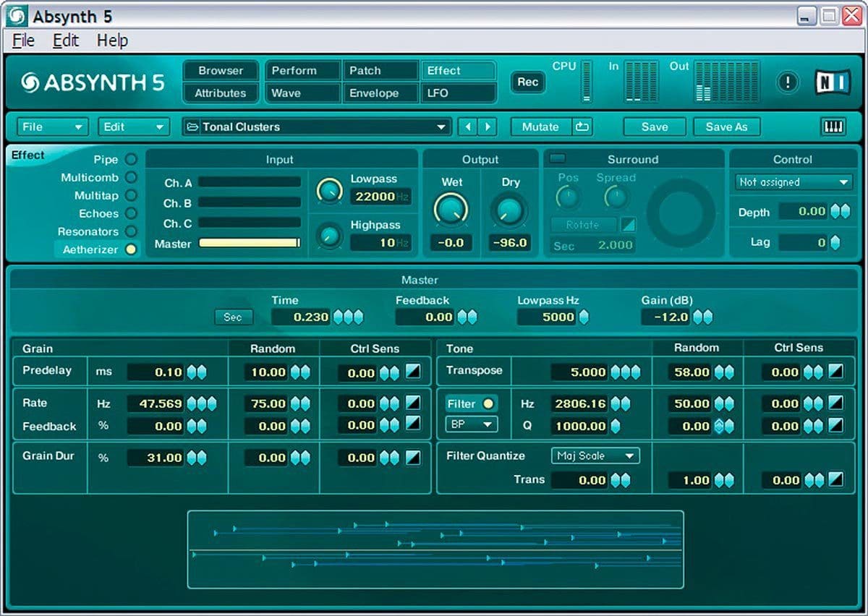Switch to the LFO tab

pyautogui.click(x=458, y=93)
